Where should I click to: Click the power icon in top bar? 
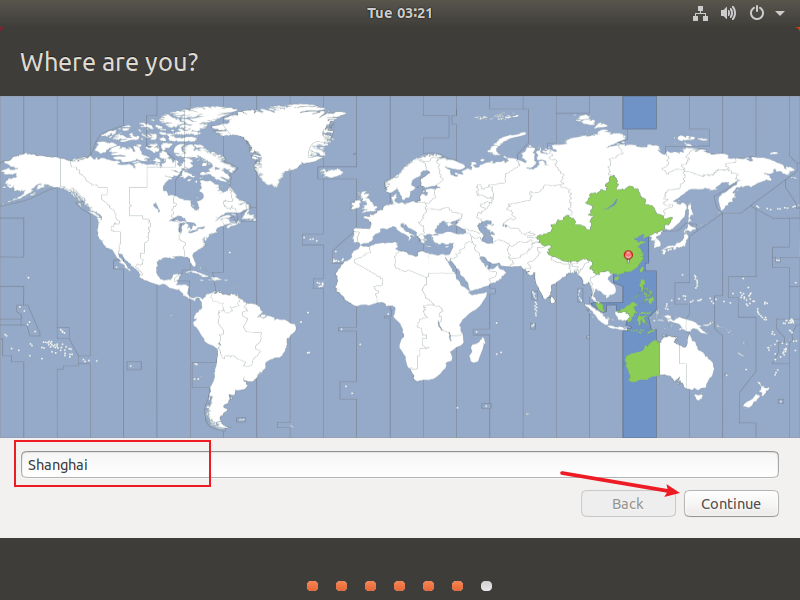[757, 13]
